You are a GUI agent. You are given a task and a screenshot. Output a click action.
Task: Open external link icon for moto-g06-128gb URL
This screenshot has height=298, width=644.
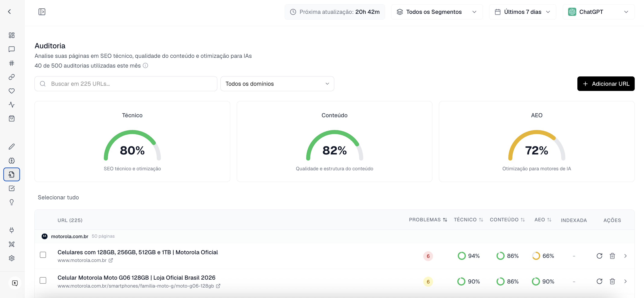pyautogui.click(x=218, y=286)
